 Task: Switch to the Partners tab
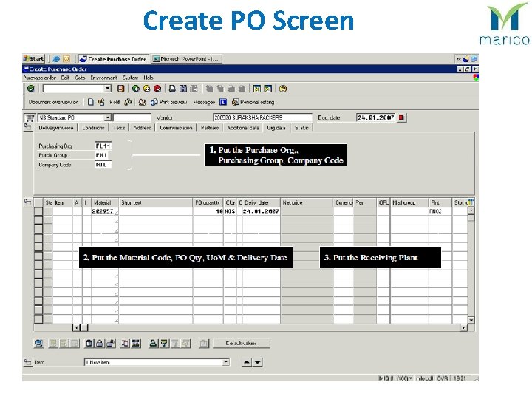(x=210, y=128)
